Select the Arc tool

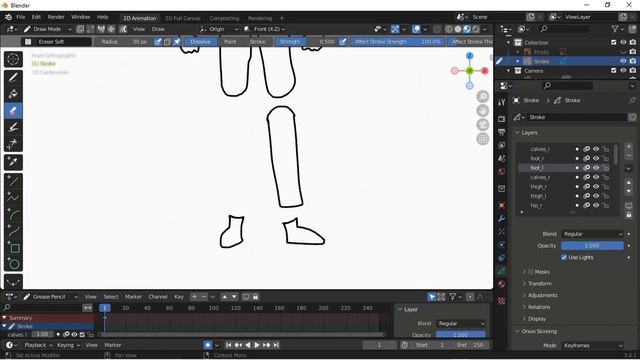point(13,214)
